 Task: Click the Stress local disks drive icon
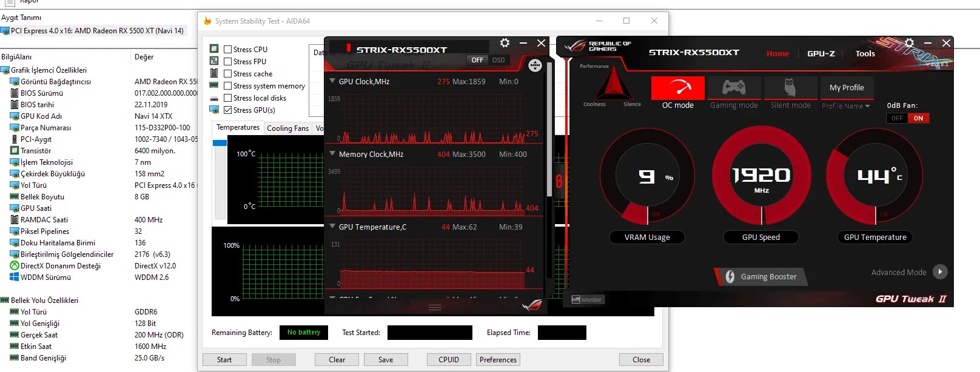214,98
